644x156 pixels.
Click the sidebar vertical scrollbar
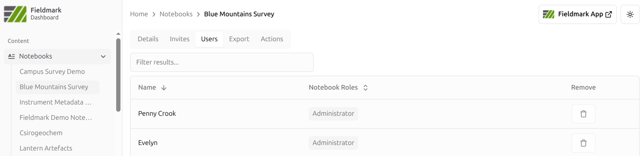click(x=118, y=75)
